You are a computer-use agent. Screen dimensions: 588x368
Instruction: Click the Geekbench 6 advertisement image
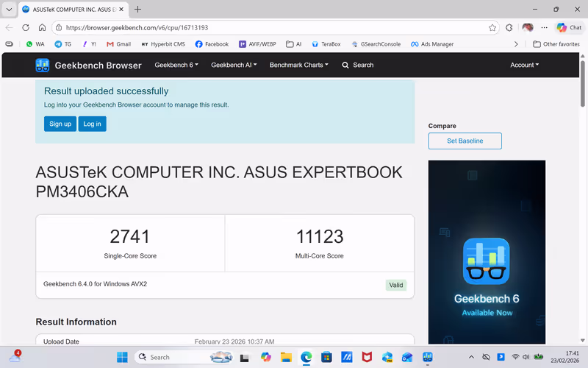[x=487, y=252]
